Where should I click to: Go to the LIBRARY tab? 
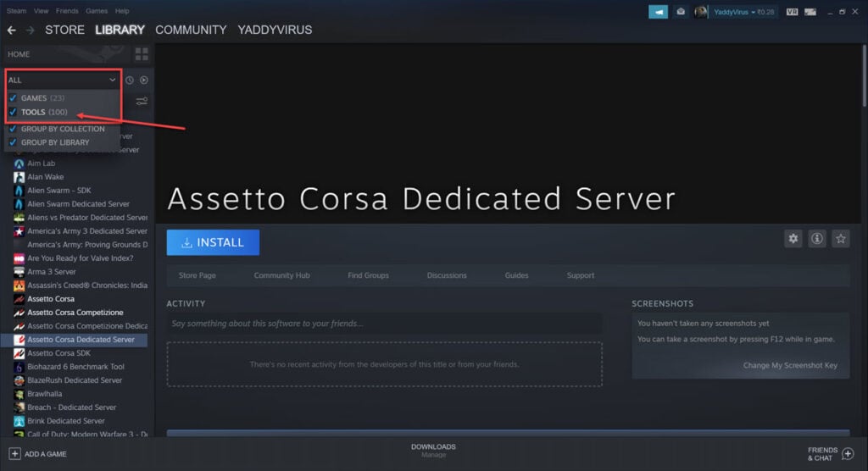coord(120,30)
